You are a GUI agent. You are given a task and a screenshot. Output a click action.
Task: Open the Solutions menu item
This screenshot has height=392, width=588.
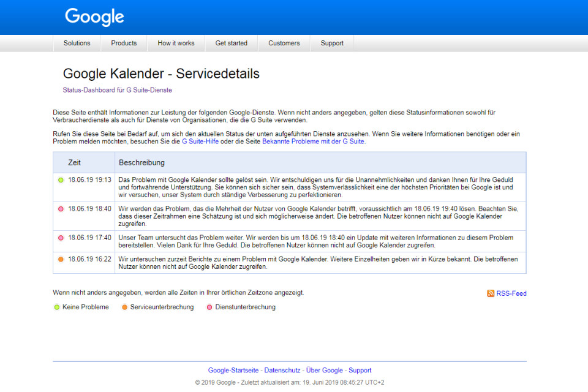pyautogui.click(x=77, y=43)
